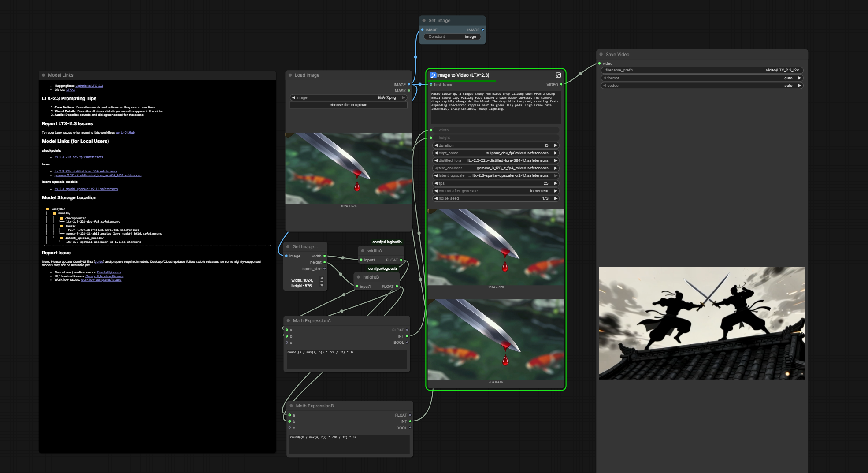
Task: Click the VIDEO output port on Image to Video
Action: coord(561,84)
